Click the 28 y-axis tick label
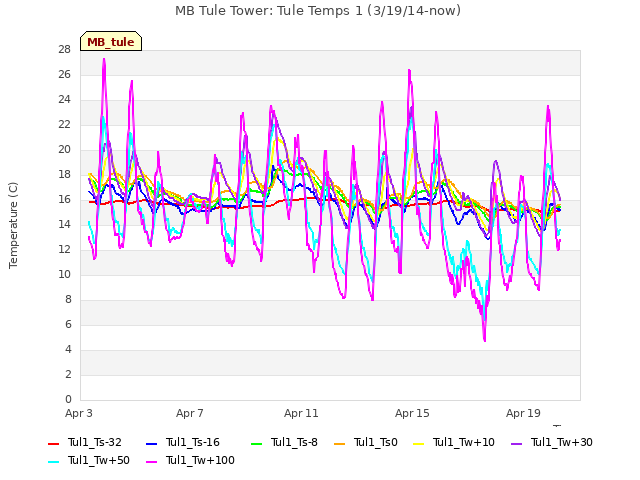Viewport: 640px width, 480px height. [64, 49]
